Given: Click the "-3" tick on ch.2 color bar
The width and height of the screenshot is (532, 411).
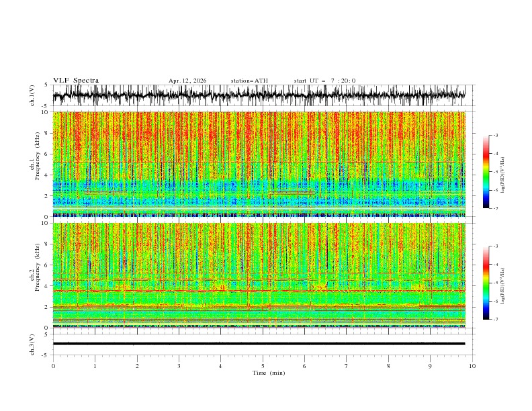Looking at the screenshot, I should (495, 246).
